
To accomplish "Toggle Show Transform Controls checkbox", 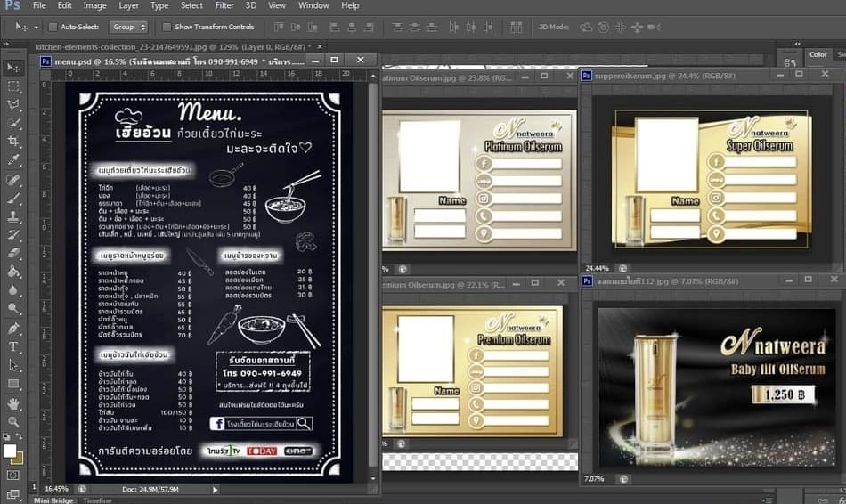I will [167, 27].
